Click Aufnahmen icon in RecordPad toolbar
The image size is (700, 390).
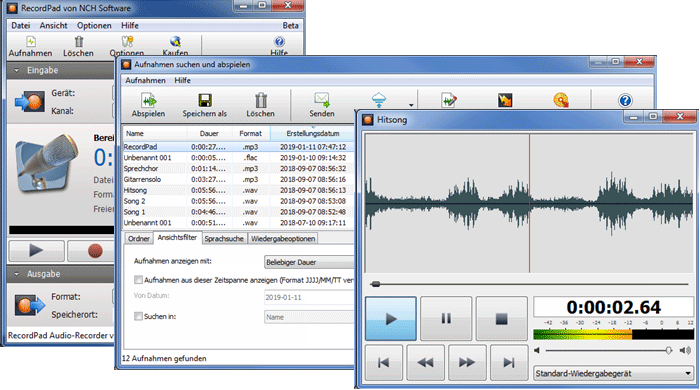point(30,42)
